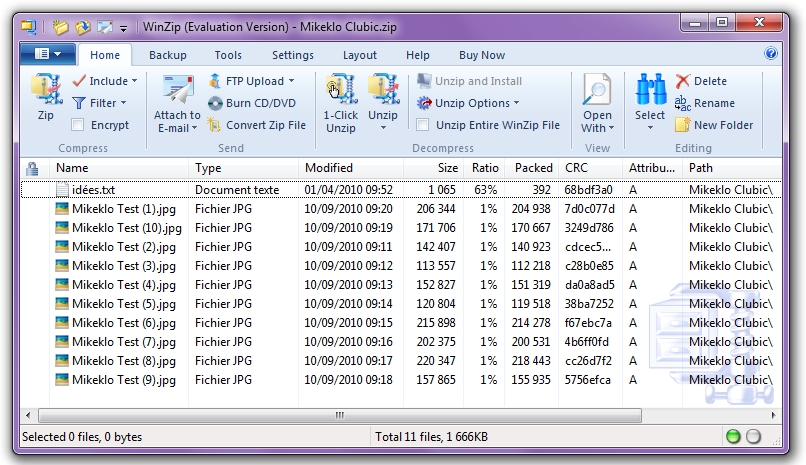Click the Zip icon in Compress group

pyautogui.click(x=45, y=91)
